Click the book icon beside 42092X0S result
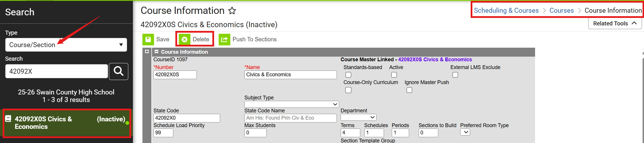Image resolution: width=644 pixels, height=143 pixels. click(x=8, y=119)
